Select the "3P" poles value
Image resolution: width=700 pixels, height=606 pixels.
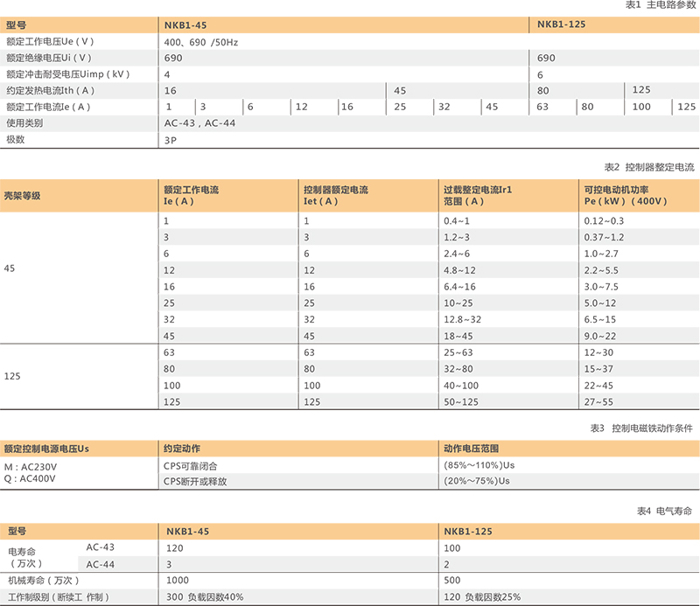tap(171, 140)
